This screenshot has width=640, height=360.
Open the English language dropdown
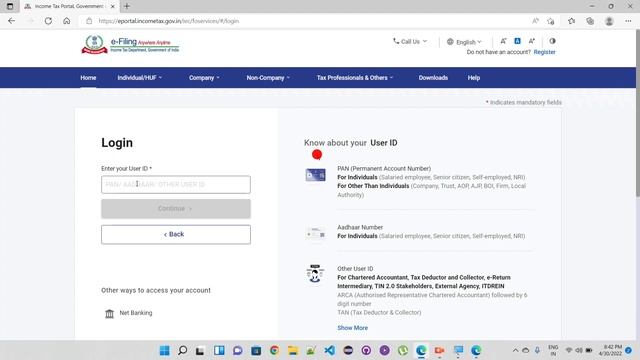click(464, 42)
